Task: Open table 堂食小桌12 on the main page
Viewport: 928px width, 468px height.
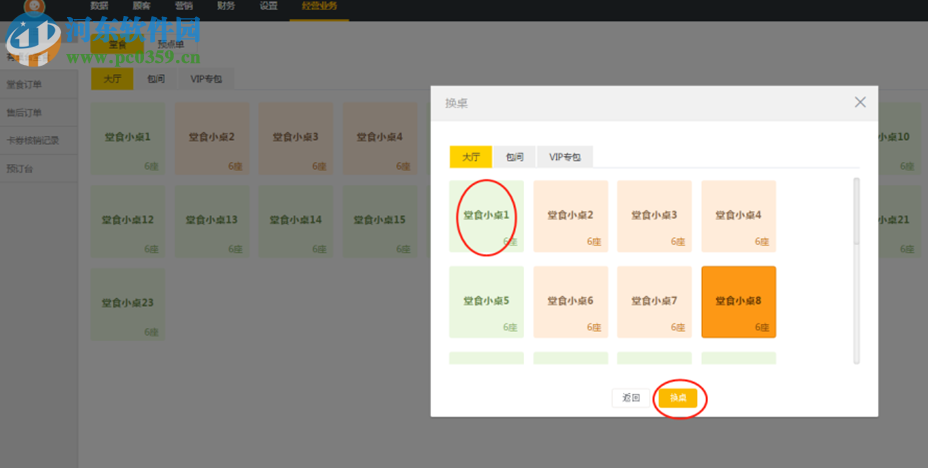Action: point(128,221)
